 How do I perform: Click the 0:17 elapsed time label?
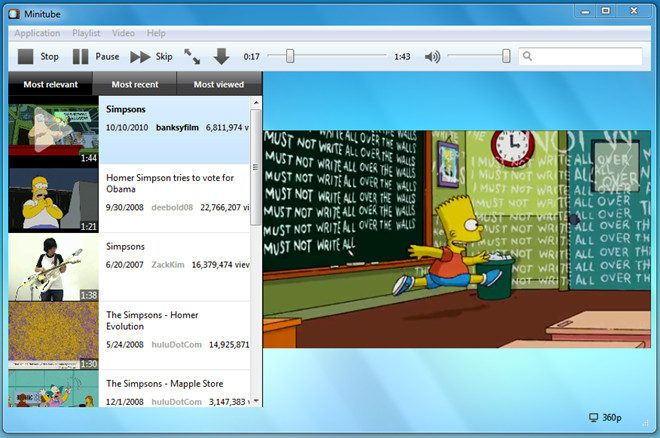[x=251, y=56]
